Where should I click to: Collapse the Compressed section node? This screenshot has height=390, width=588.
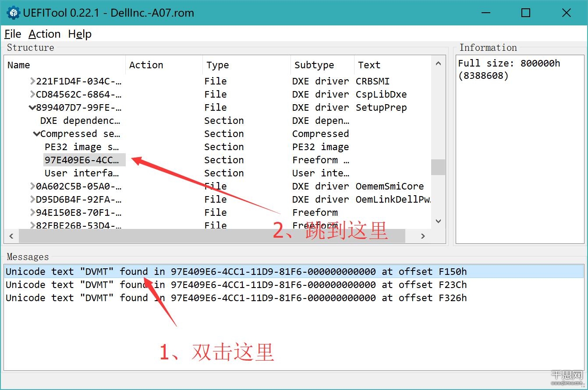click(36, 134)
